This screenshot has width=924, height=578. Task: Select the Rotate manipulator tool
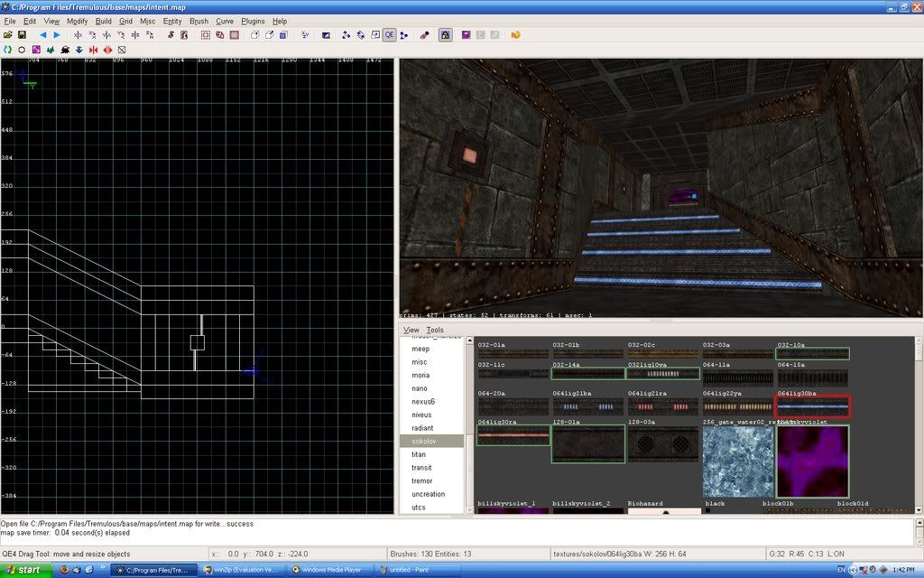pos(361,35)
